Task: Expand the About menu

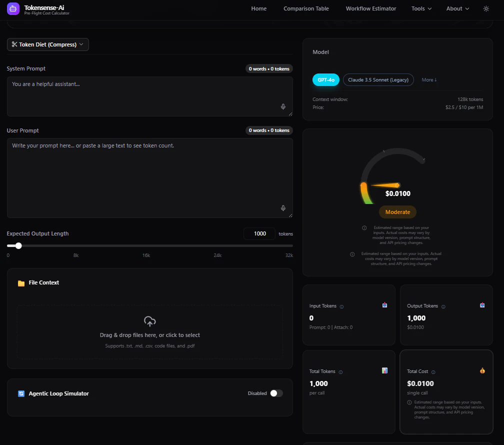Action: pos(457,8)
